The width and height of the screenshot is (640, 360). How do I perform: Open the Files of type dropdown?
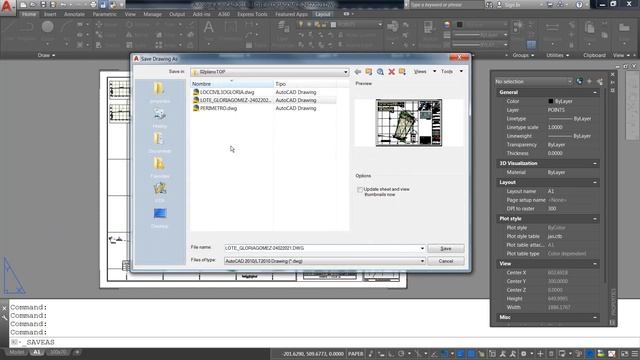pos(422,261)
